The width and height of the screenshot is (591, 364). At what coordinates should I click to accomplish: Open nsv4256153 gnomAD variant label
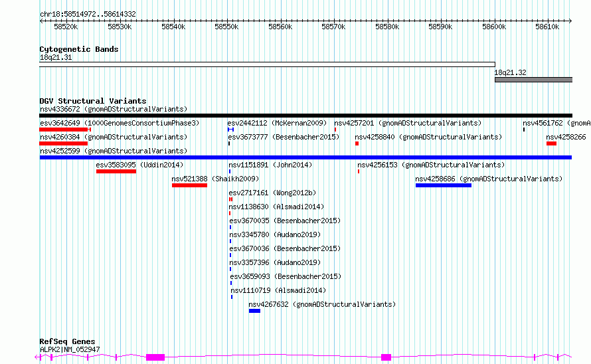coord(431,165)
